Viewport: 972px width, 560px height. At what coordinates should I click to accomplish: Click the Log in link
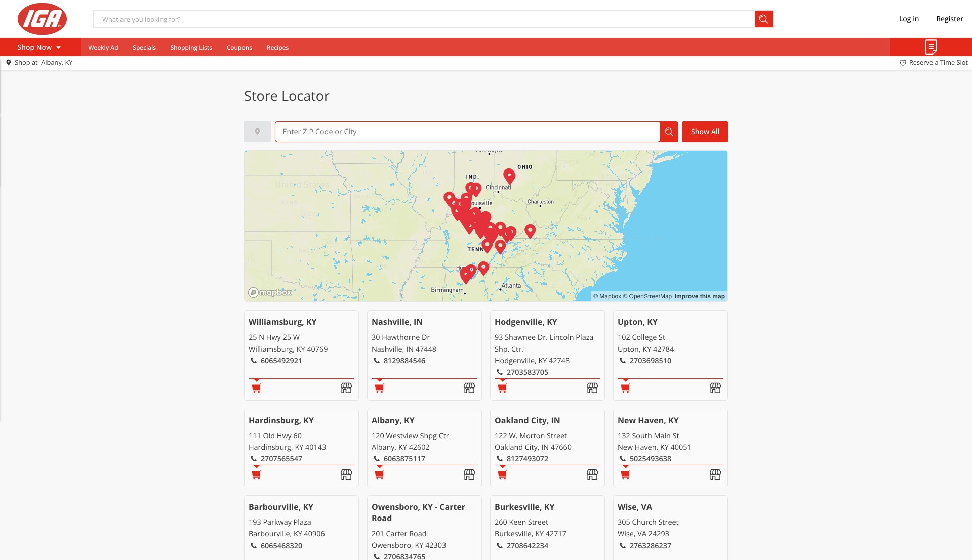909,19
